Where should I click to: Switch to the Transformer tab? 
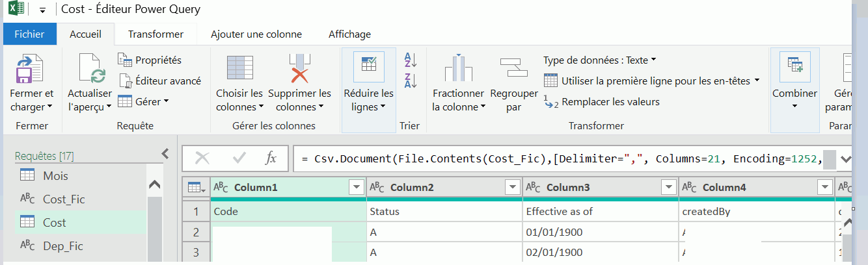[x=156, y=34]
